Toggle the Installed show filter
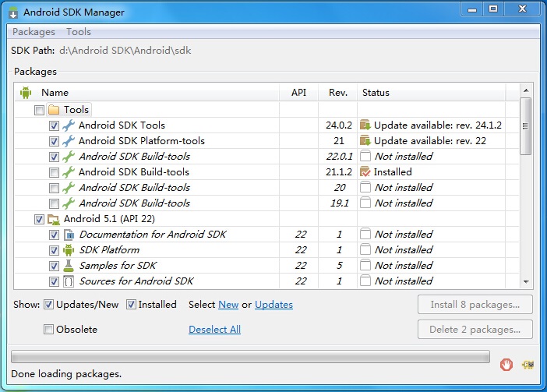Viewport: 547px width, 392px height. coord(131,305)
